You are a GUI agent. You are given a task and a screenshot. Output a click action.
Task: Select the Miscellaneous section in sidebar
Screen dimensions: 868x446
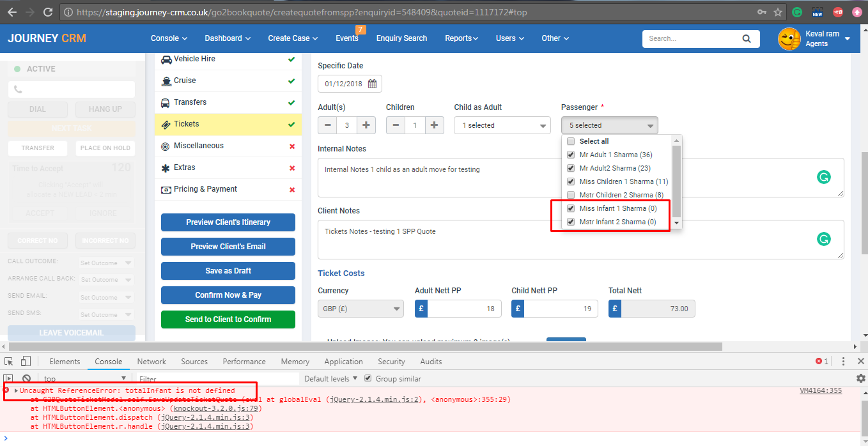point(228,146)
